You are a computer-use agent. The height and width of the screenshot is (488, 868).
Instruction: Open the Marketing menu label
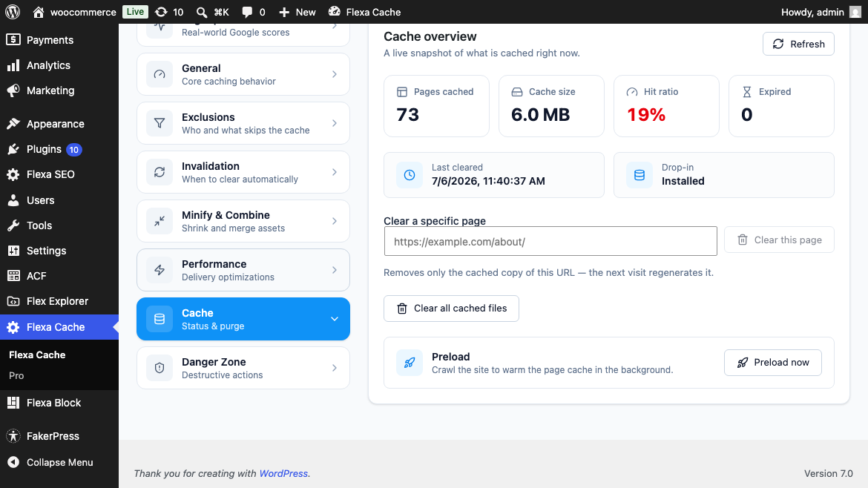(50, 90)
